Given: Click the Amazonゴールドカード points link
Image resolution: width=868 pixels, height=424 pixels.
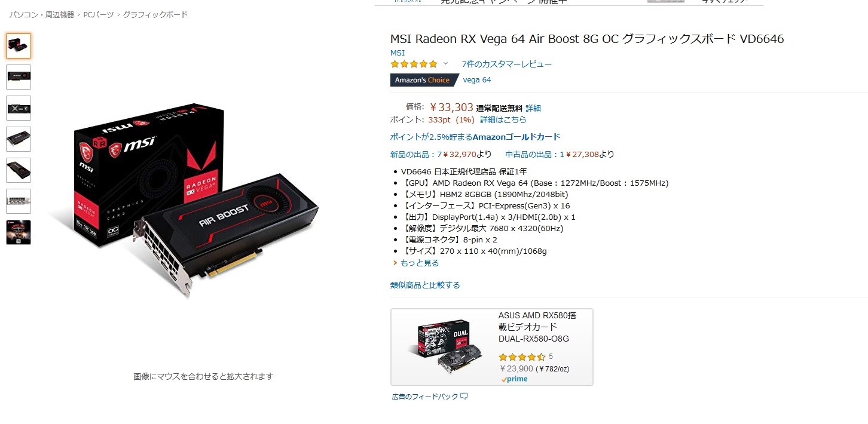Looking at the screenshot, I should click(x=475, y=137).
